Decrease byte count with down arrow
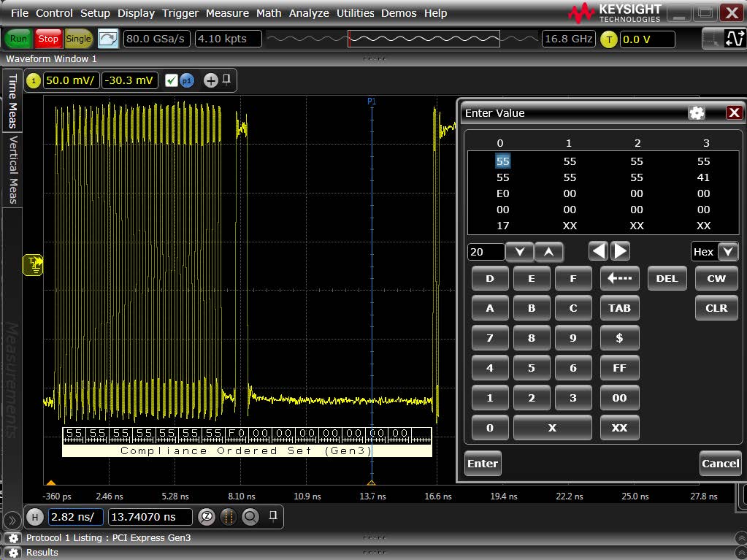 (519, 252)
